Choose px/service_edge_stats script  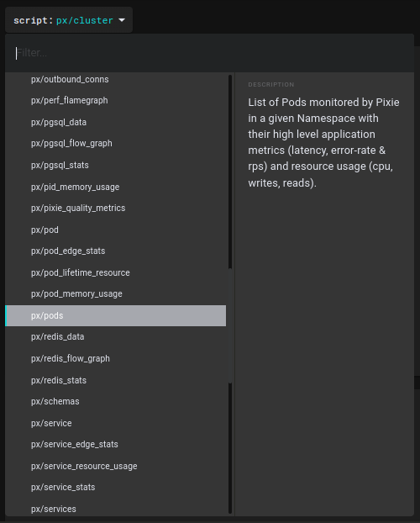coord(115,445)
